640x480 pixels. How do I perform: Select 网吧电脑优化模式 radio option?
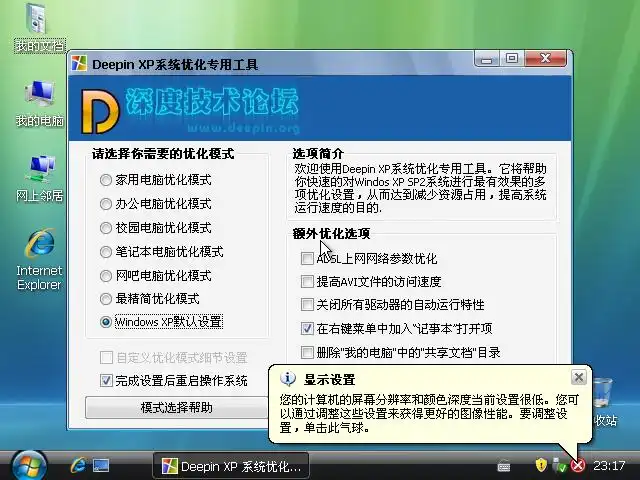[x=156, y=276]
